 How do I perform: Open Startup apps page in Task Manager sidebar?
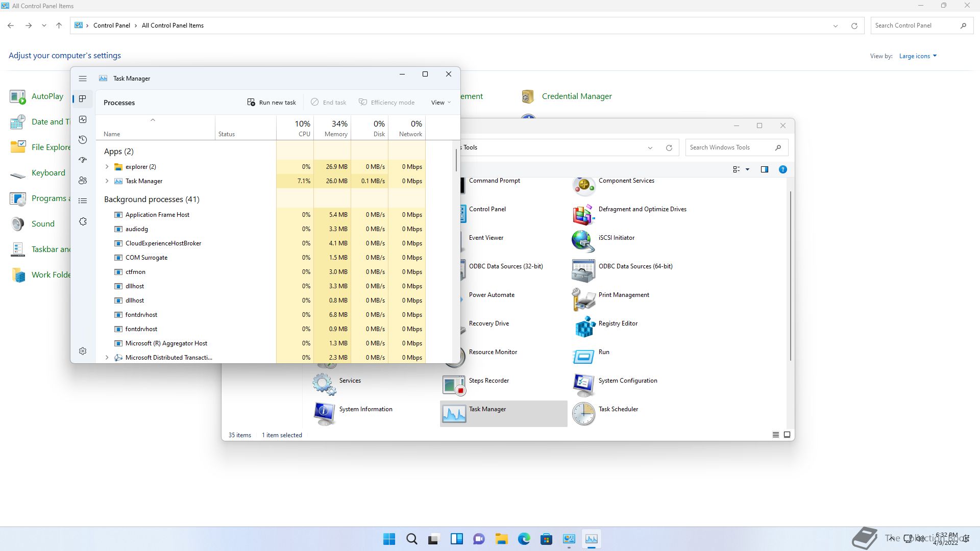click(83, 160)
